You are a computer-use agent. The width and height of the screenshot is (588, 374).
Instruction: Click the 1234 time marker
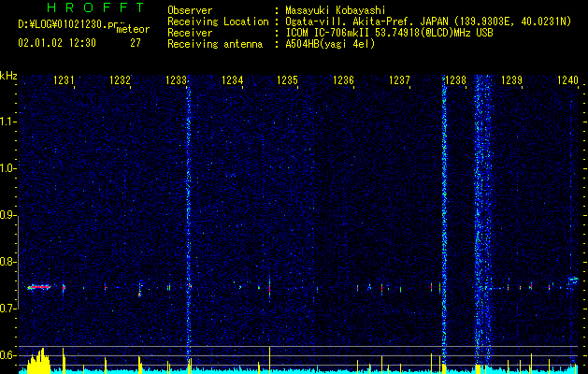tap(232, 80)
